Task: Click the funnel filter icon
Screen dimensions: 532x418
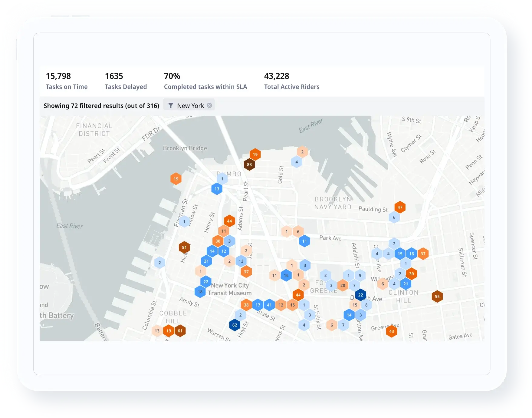Action: tap(171, 105)
